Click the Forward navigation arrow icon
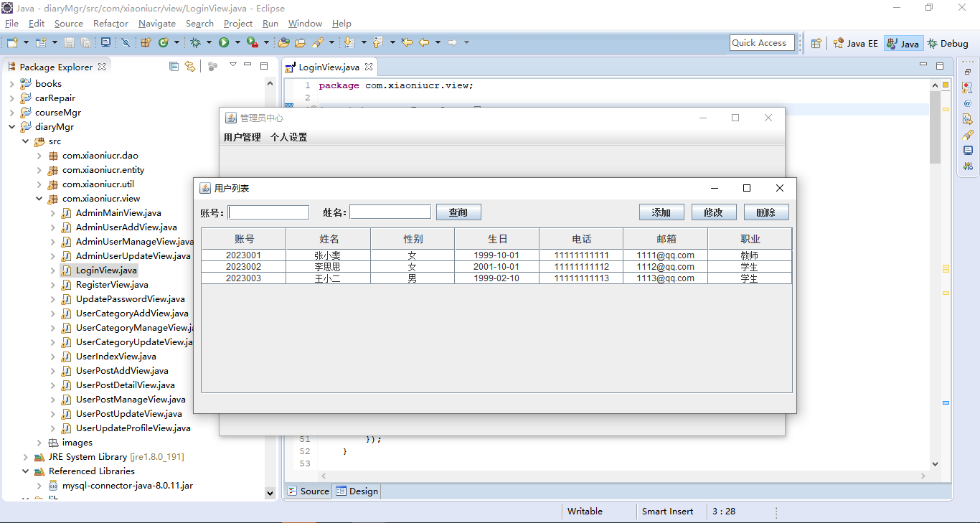The height and width of the screenshot is (523, 980). 453,43
